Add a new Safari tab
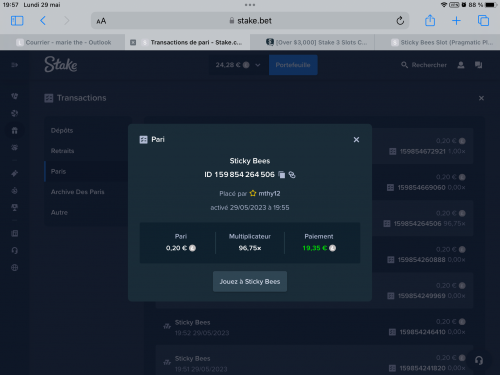The width and height of the screenshot is (500, 375). [456, 21]
